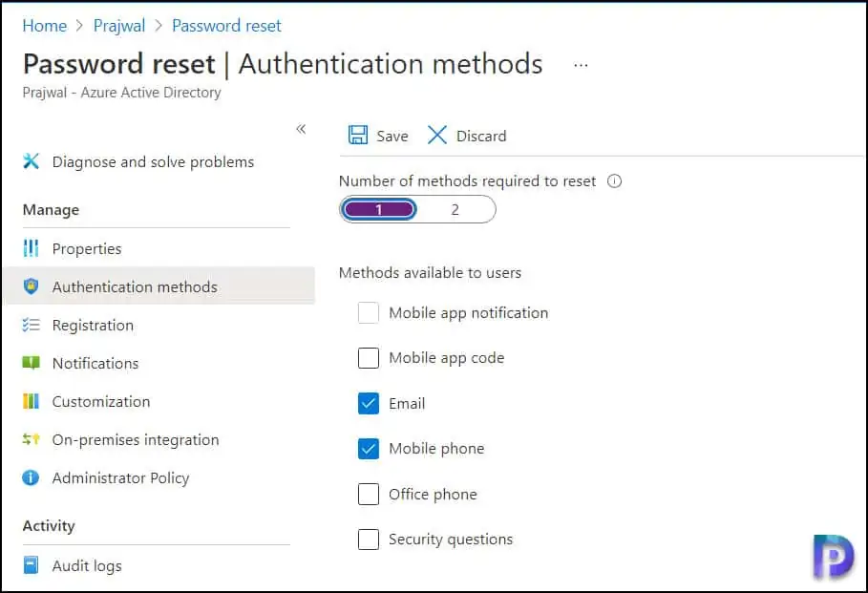Go to Home breadcrumb link
The width and height of the screenshot is (868, 593).
pyautogui.click(x=44, y=26)
